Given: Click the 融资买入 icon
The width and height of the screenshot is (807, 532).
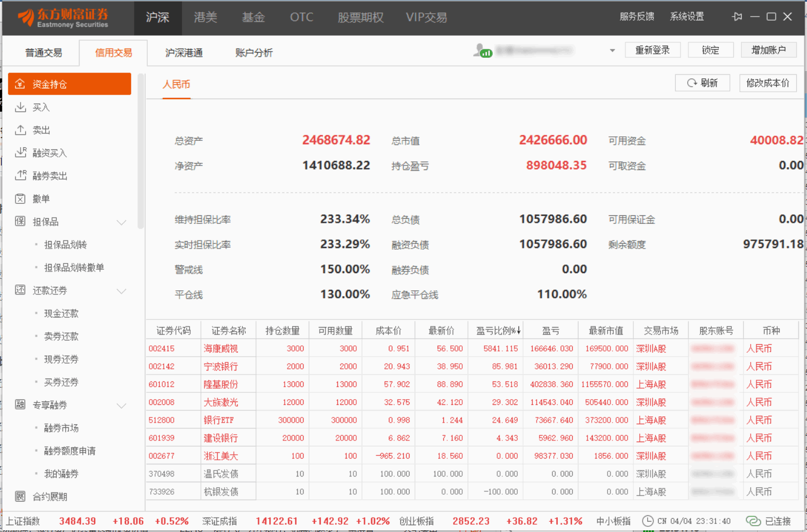Looking at the screenshot, I should click(21, 152).
